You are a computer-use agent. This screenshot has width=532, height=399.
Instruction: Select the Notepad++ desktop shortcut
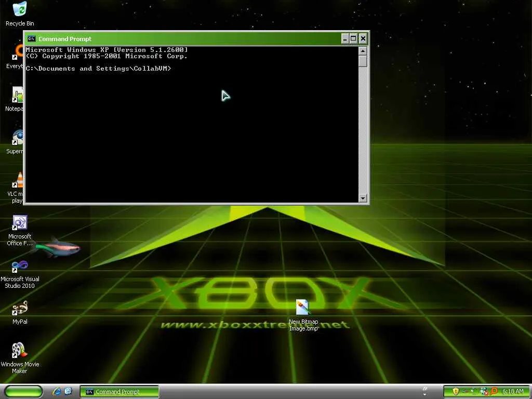15,99
